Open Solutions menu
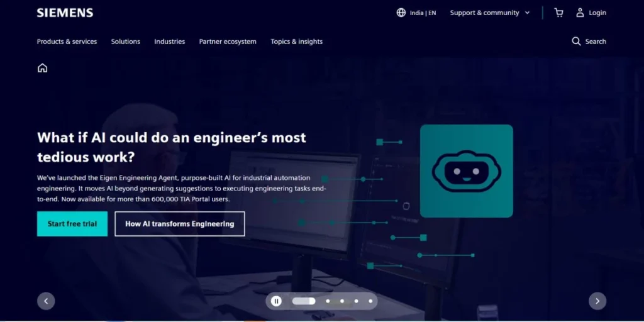Screen dimensions: 644x322 click(126, 42)
